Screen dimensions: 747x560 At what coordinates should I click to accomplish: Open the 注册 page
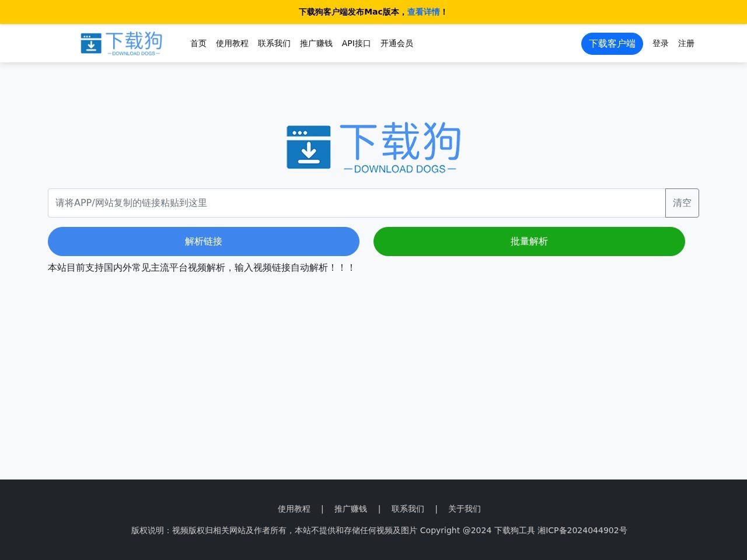686,43
